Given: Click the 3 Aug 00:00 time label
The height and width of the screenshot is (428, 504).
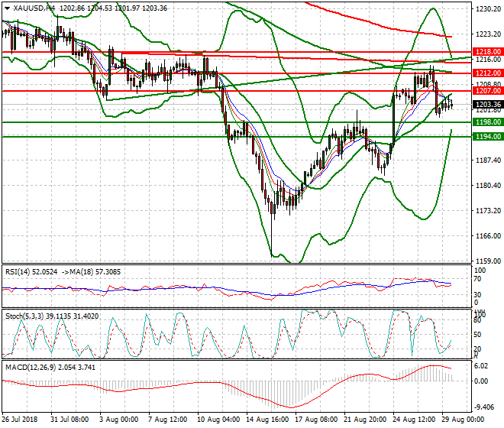Looking at the screenshot, I should tap(119, 420).
